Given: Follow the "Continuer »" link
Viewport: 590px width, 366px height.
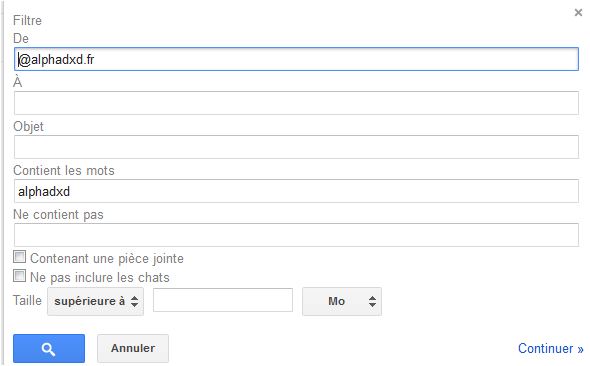Looking at the screenshot, I should (550, 348).
